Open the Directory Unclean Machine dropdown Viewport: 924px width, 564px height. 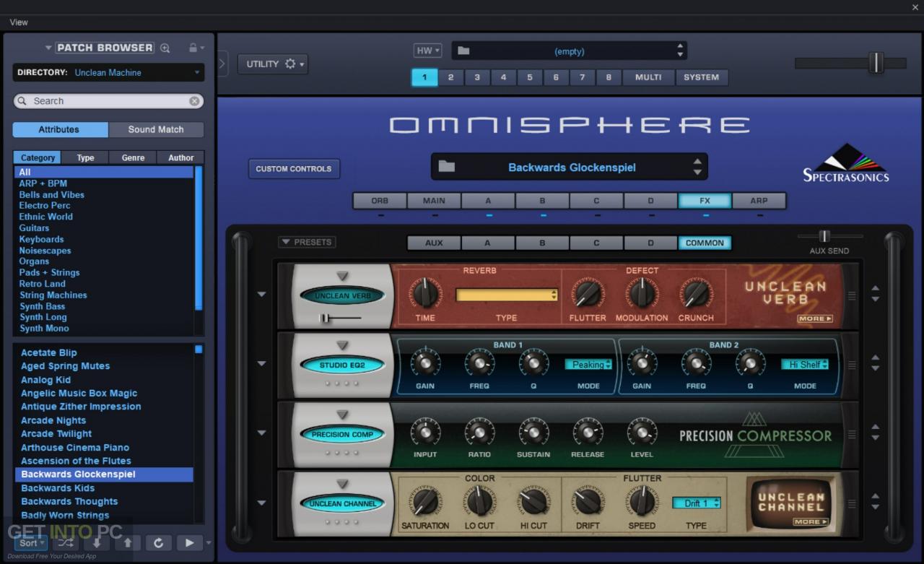(108, 72)
